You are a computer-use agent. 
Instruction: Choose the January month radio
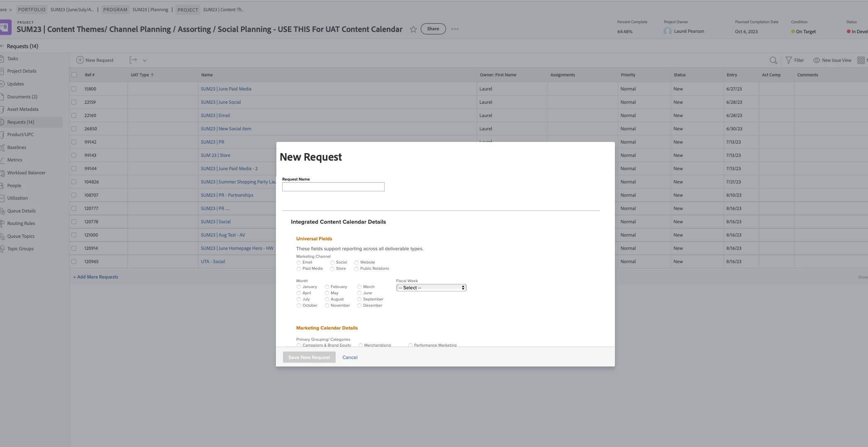click(299, 287)
